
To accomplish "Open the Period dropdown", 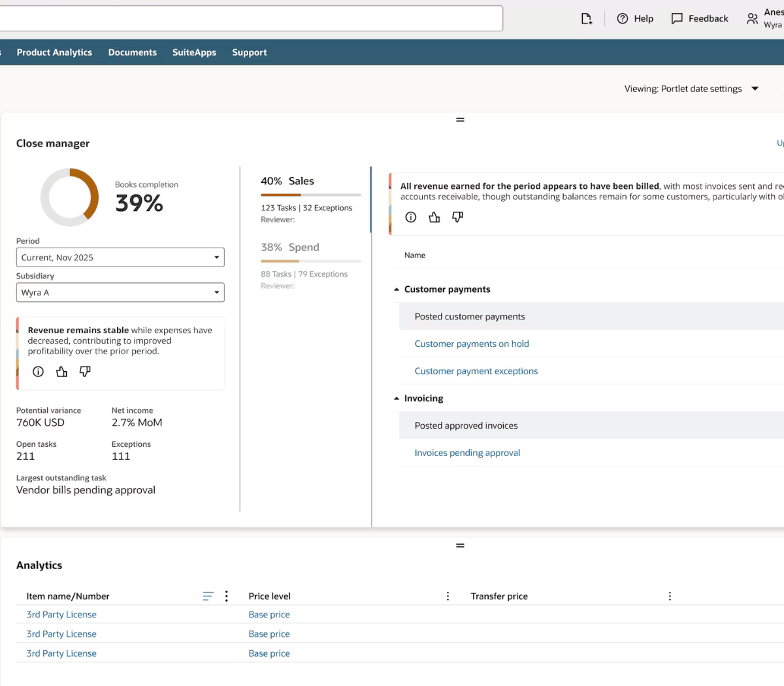I will coord(120,257).
